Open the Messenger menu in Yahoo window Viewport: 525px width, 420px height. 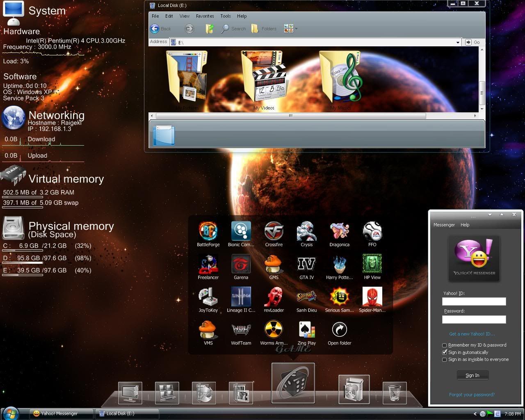click(x=444, y=225)
